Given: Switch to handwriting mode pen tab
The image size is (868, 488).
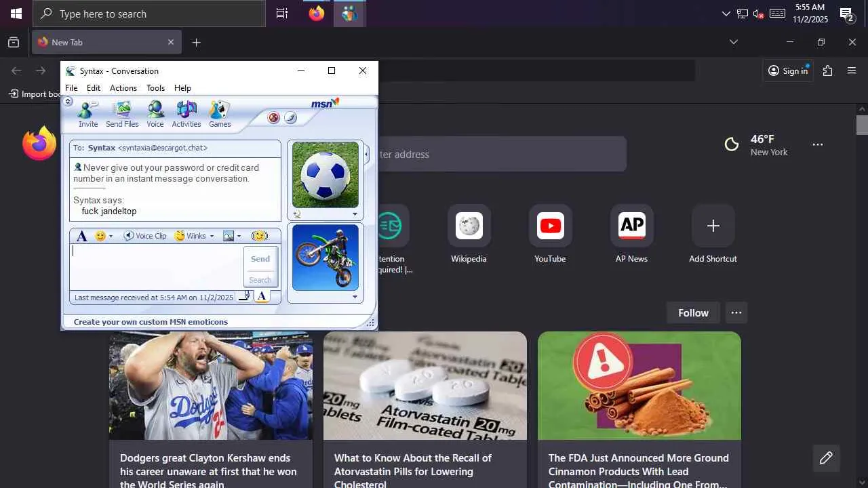Looking at the screenshot, I should (x=245, y=296).
